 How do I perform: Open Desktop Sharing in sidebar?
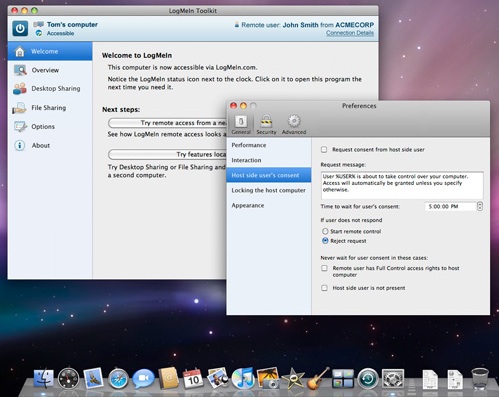pos(50,89)
